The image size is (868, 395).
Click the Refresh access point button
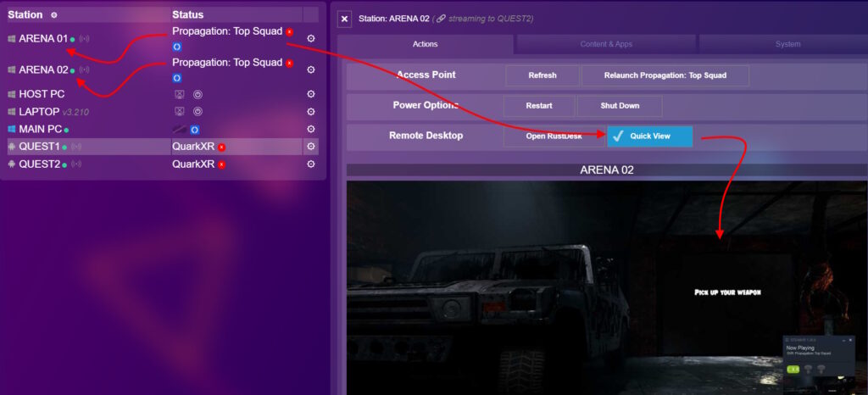click(x=542, y=75)
